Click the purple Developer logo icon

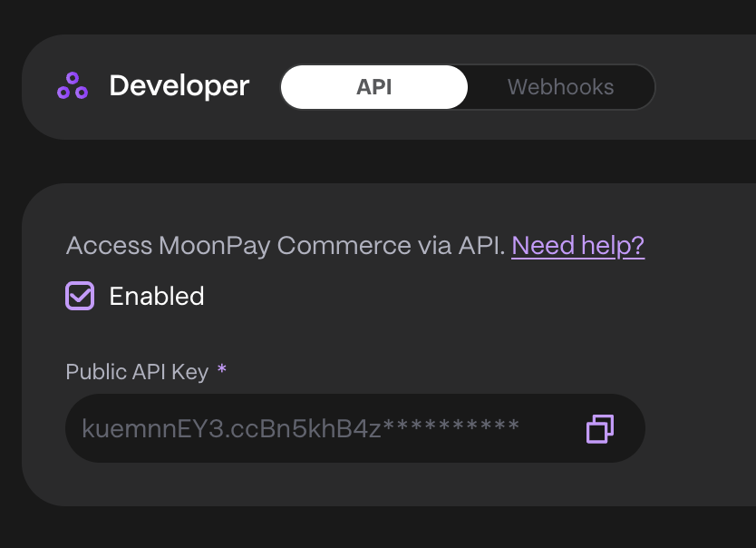coord(73,86)
